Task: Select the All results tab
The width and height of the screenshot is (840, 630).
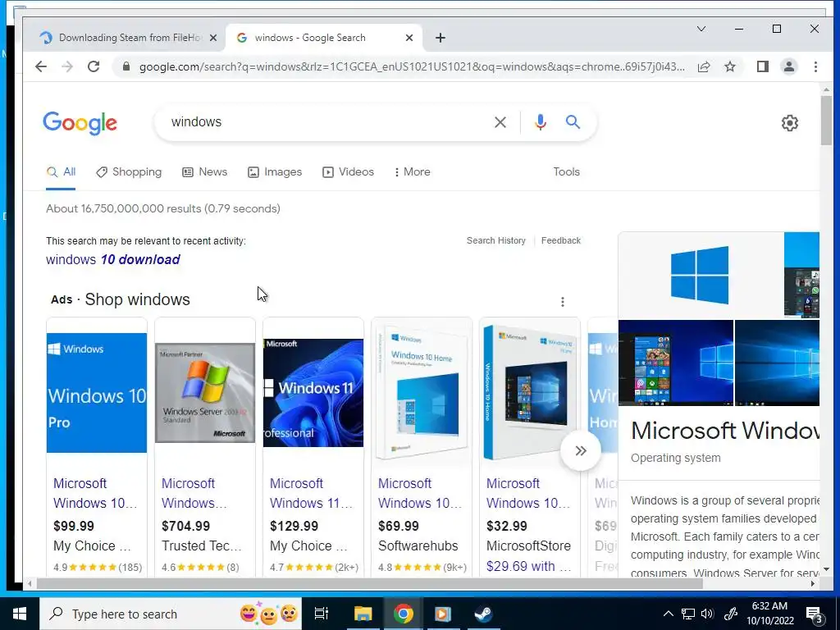Action: [x=61, y=172]
